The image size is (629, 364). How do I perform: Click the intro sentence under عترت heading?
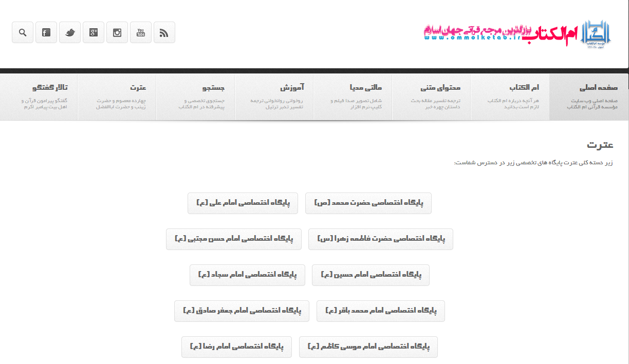(533, 163)
